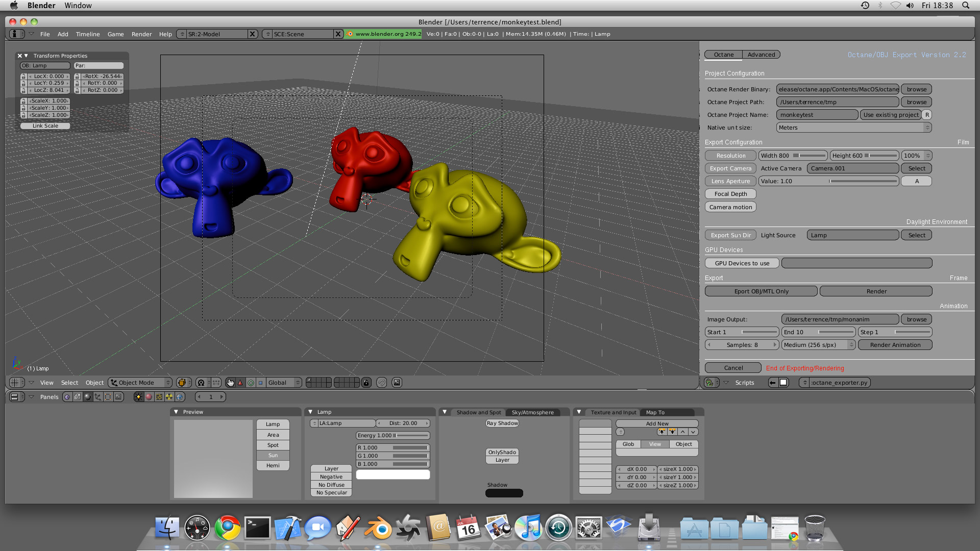This screenshot has height=551, width=980.
Task: Open the Render menu
Action: (x=141, y=34)
